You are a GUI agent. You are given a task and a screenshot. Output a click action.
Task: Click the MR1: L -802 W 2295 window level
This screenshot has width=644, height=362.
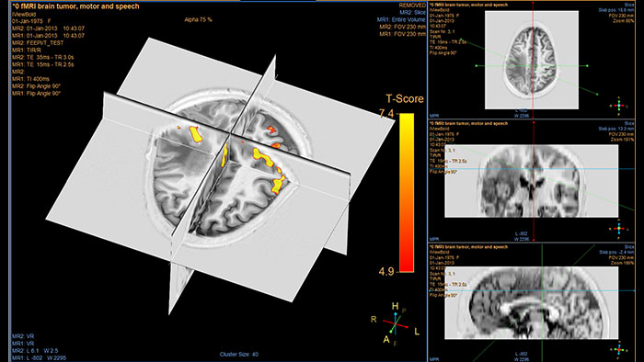click(39, 358)
